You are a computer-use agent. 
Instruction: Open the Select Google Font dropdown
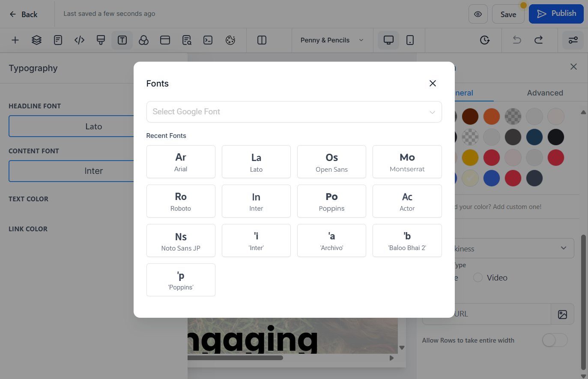(294, 112)
